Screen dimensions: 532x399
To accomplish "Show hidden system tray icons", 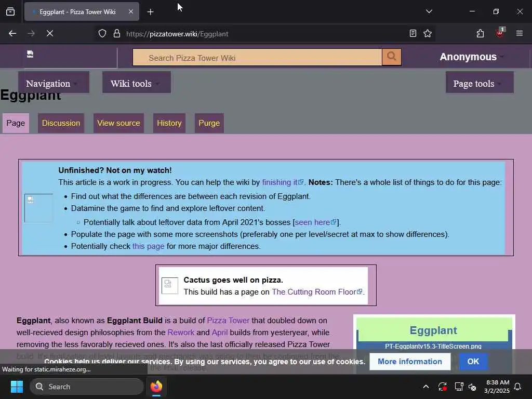I will pyautogui.click(x=426, y=387).
